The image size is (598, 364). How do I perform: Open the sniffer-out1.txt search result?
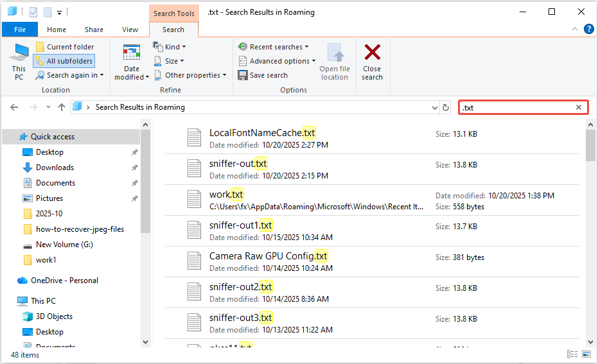(241, 225)
